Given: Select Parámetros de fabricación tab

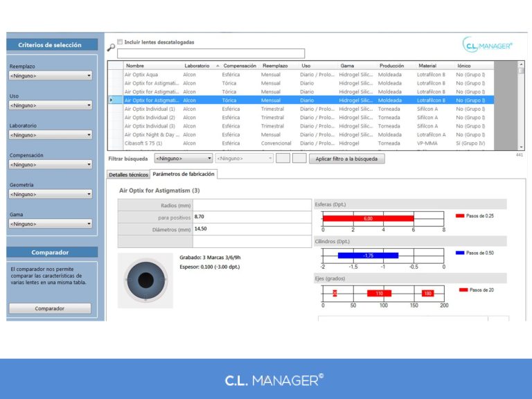Looking at the screenshot, I should point(184,174).
